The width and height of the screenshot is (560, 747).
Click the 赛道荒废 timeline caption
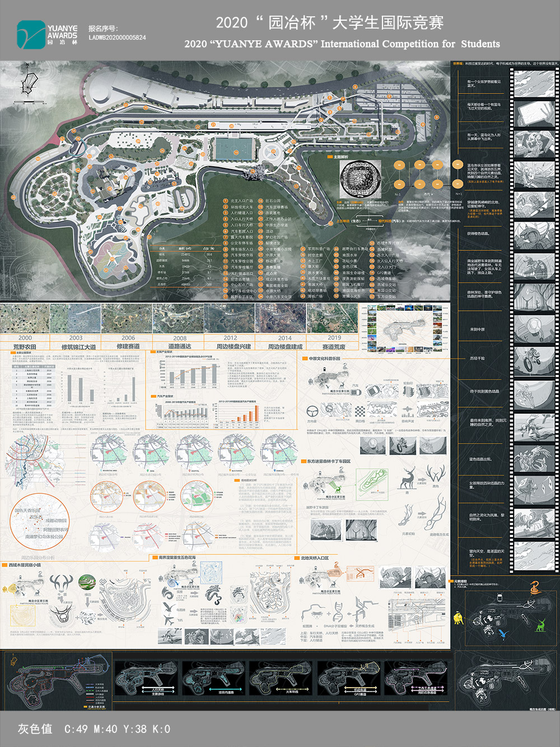click(334, 347)
